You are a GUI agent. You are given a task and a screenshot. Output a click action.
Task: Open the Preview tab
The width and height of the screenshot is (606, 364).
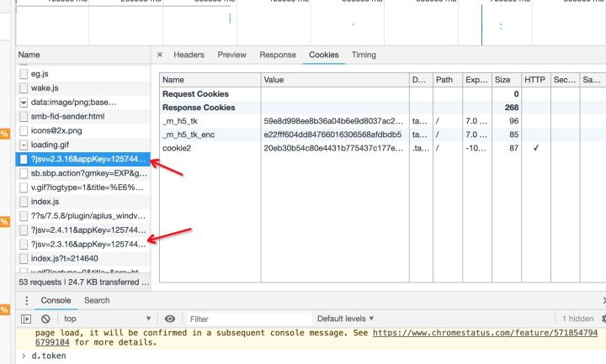pyautogui.click(x=231, y=55)
